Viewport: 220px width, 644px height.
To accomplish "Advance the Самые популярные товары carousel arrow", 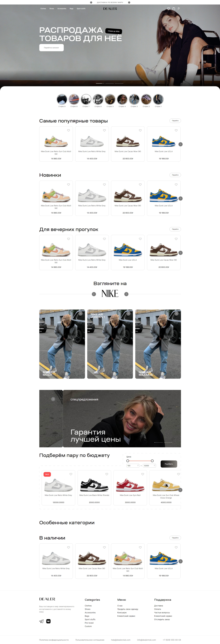I will [x=181, y=144].
